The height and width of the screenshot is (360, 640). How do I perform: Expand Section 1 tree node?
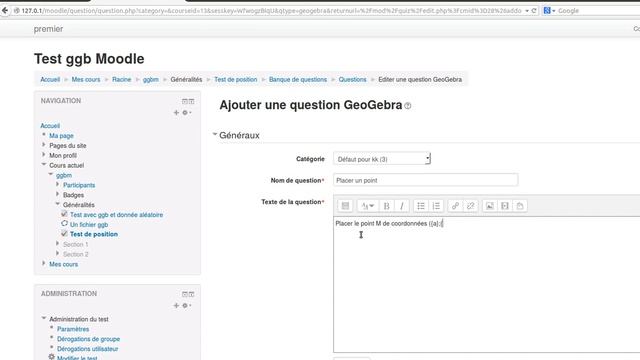click(58, 244)
